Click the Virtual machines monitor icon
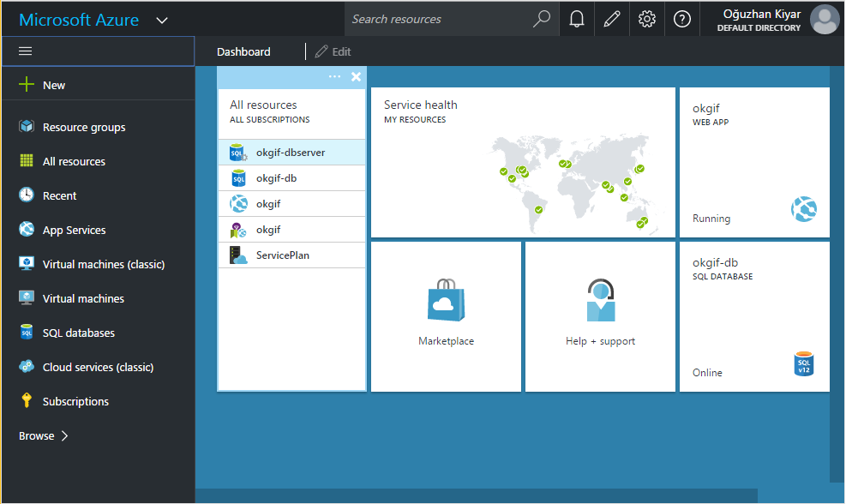This screenshot has width=846, height=504. tap(27, 298)
